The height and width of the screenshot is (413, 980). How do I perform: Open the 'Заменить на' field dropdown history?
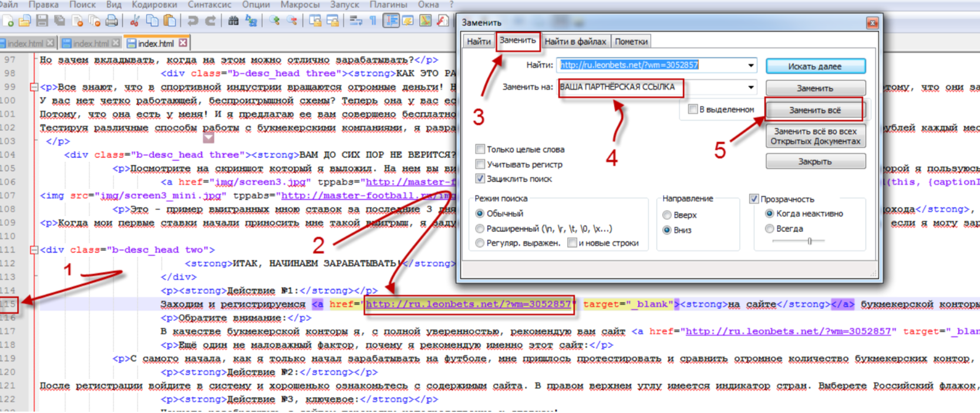[x=750, y=87]
